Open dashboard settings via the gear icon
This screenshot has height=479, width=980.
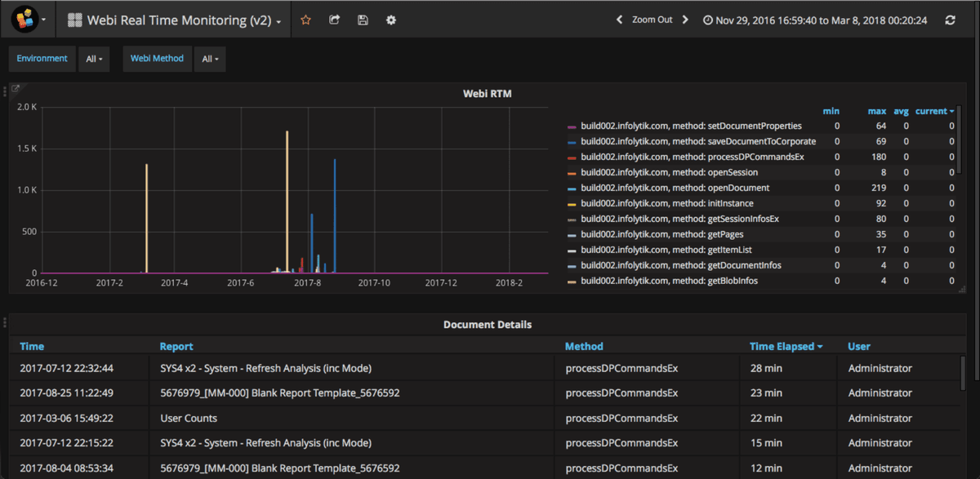tap(390, 20)
